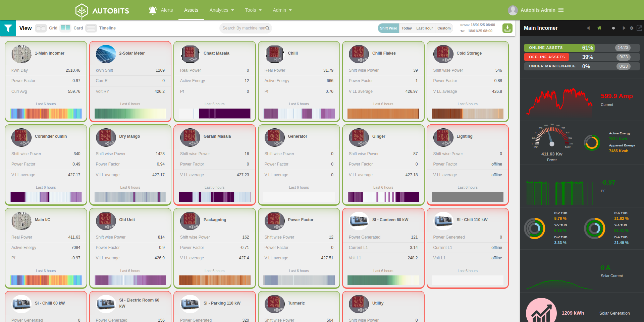Click the Solar Generation trend icon
This screenshot has width=644, height=322.
(x=541, y=311)
